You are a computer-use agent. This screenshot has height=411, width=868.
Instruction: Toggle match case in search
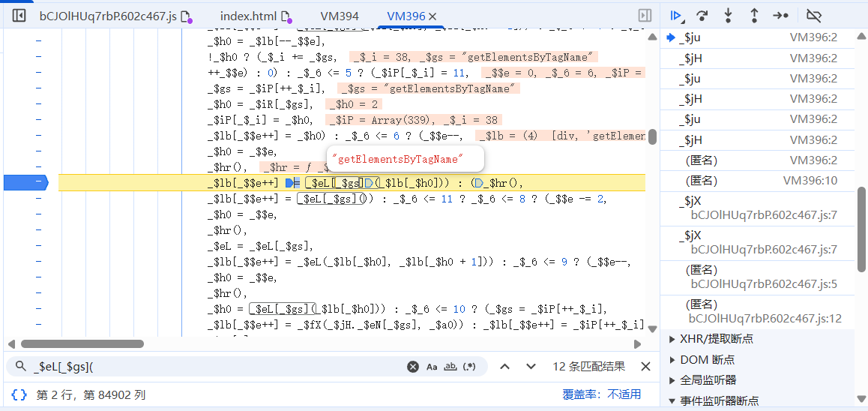coord(432,367)
